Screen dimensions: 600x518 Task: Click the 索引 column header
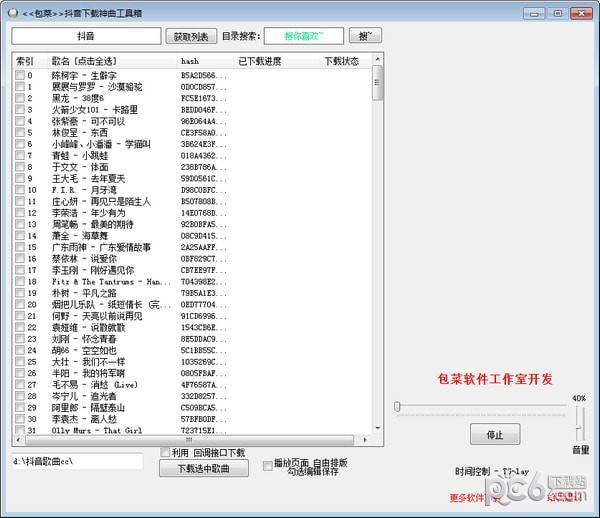click(31, 61)
